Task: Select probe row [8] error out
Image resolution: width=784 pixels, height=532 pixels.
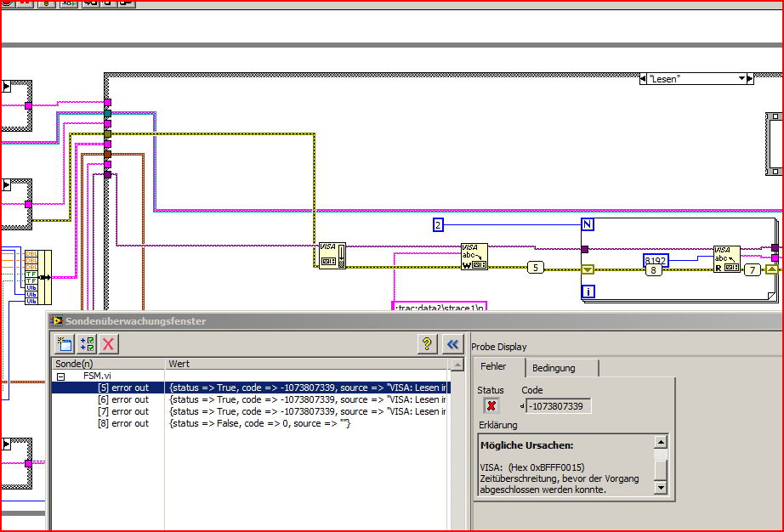Action: coord(251,423)
